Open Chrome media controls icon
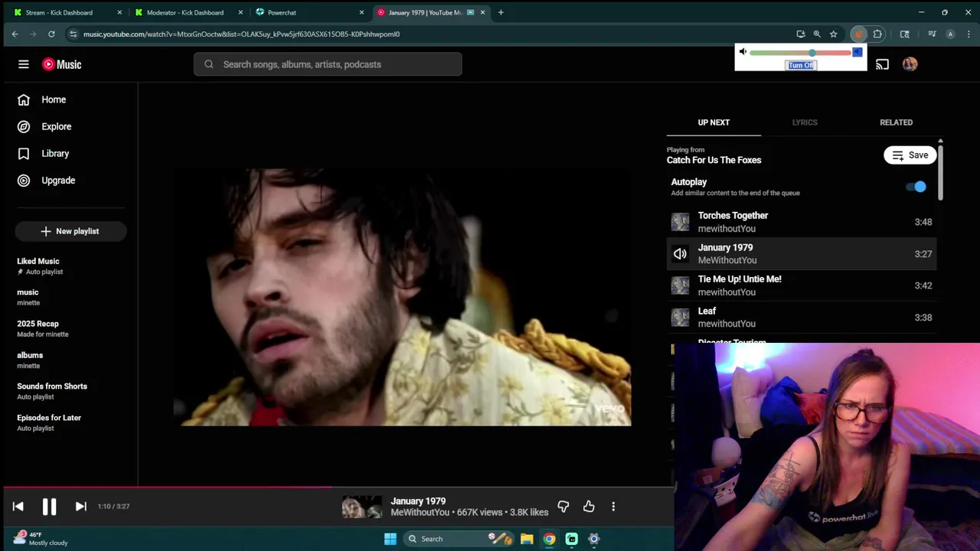This screenshot has height=551, width=980. (x=932, y=34)
